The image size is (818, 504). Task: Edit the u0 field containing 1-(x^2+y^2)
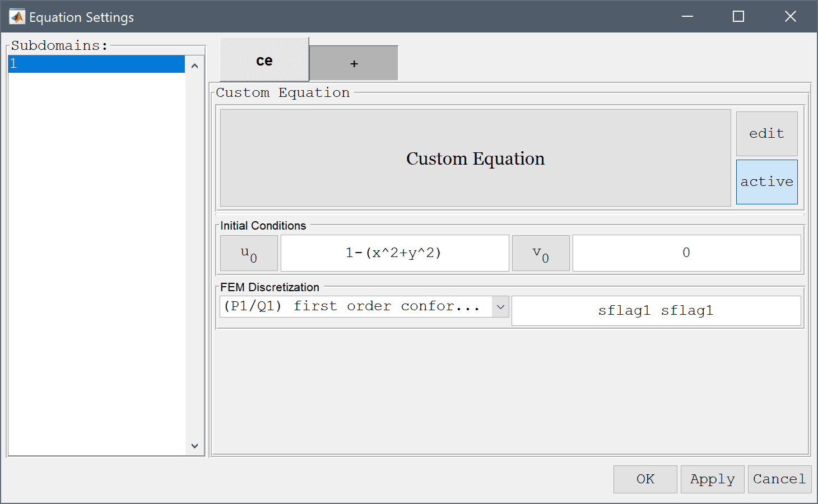click(x=394, y=253)
